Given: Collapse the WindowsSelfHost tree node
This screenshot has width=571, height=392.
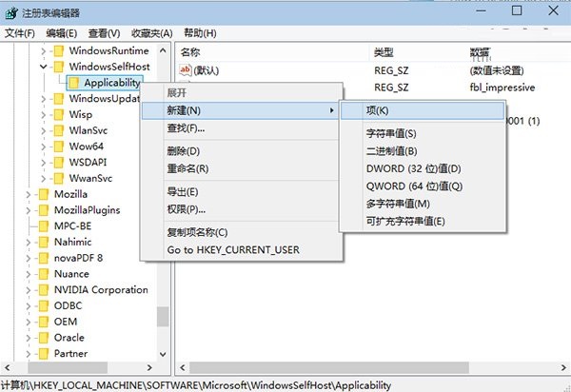Looking at the screenshot, I should (44, 67).
